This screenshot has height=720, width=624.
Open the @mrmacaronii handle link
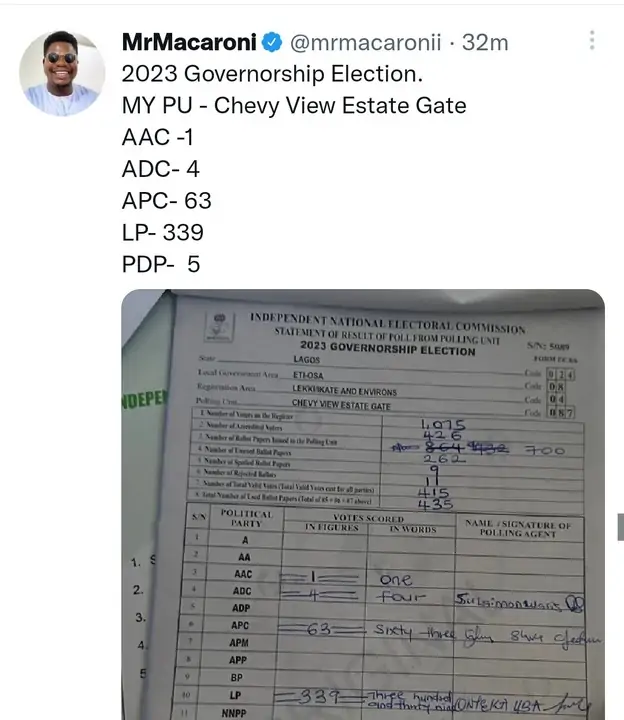click(x=362, y=43)
